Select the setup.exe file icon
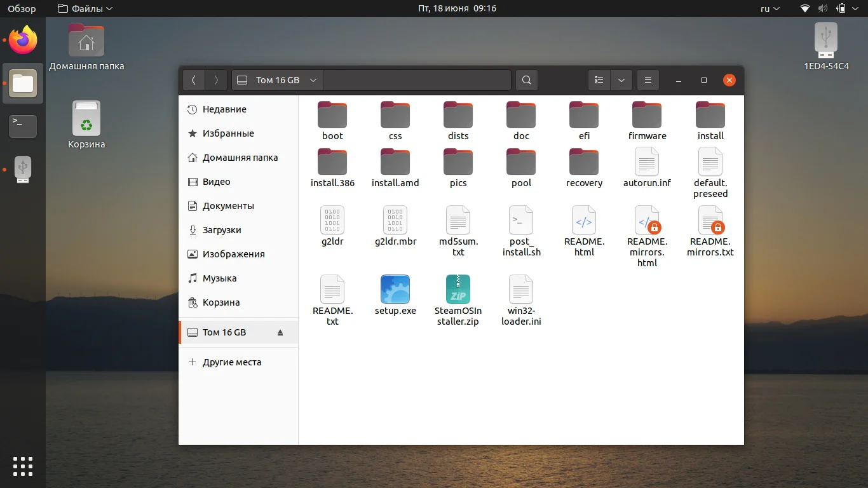 [395, 290]
